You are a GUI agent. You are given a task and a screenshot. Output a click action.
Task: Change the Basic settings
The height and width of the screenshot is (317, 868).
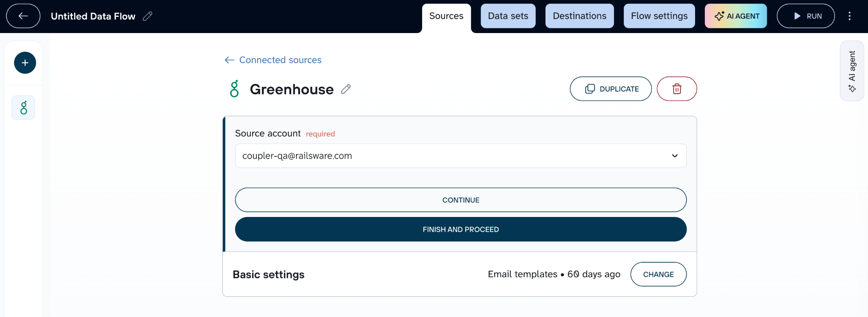tap(658, 274)
